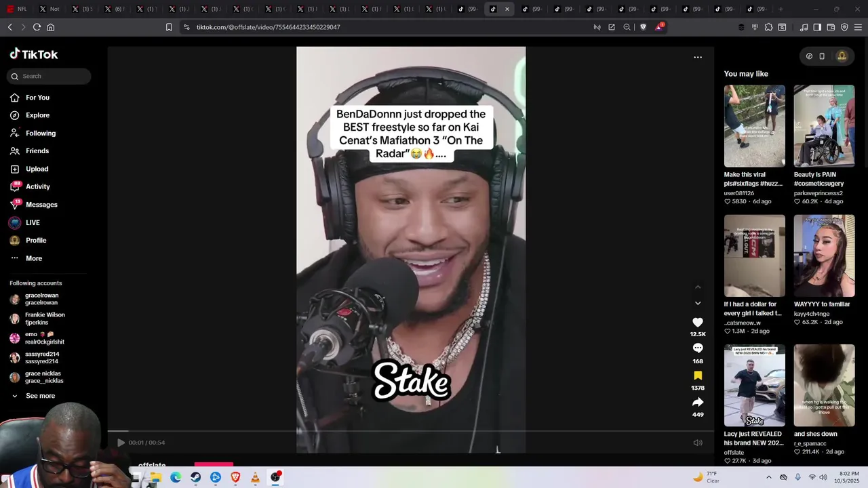Viewport: 868px width, 488px height.
Task: Click the browser forward arrow
Action: [x=23, y=27]
